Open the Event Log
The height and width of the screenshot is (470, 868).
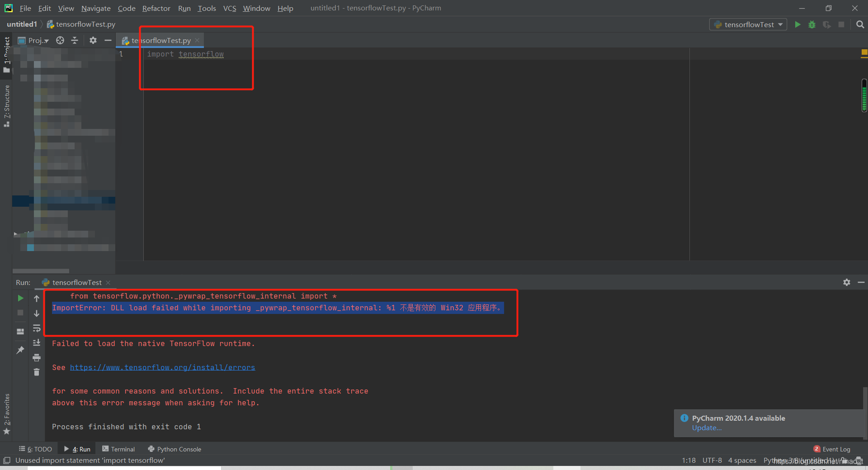click(832, 449)
